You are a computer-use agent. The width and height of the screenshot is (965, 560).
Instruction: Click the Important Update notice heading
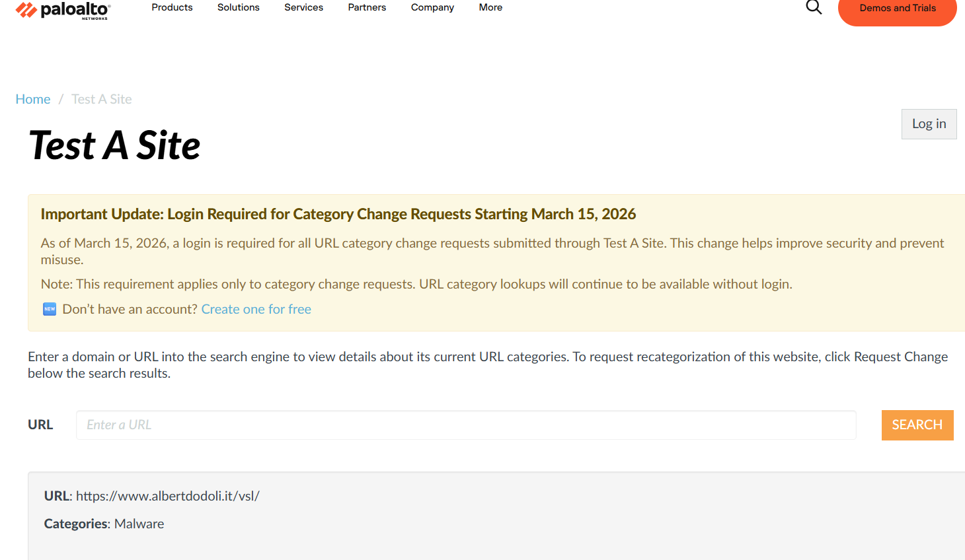[x=338, y=214]
